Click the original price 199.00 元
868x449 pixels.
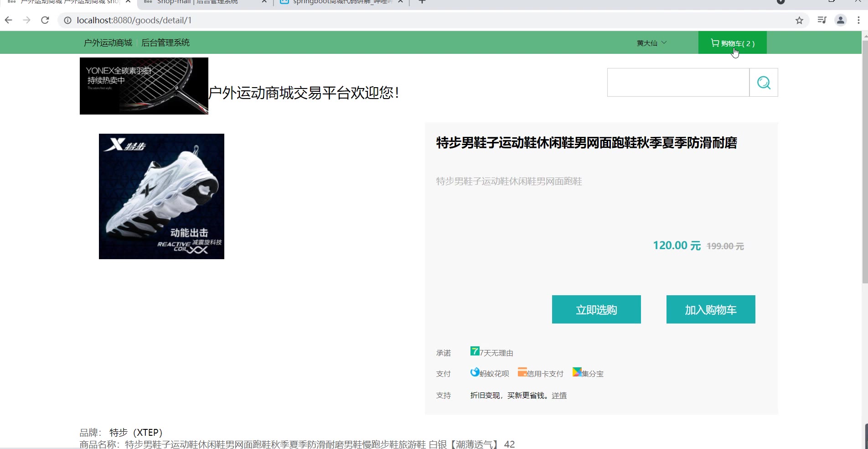coord(725,246)
